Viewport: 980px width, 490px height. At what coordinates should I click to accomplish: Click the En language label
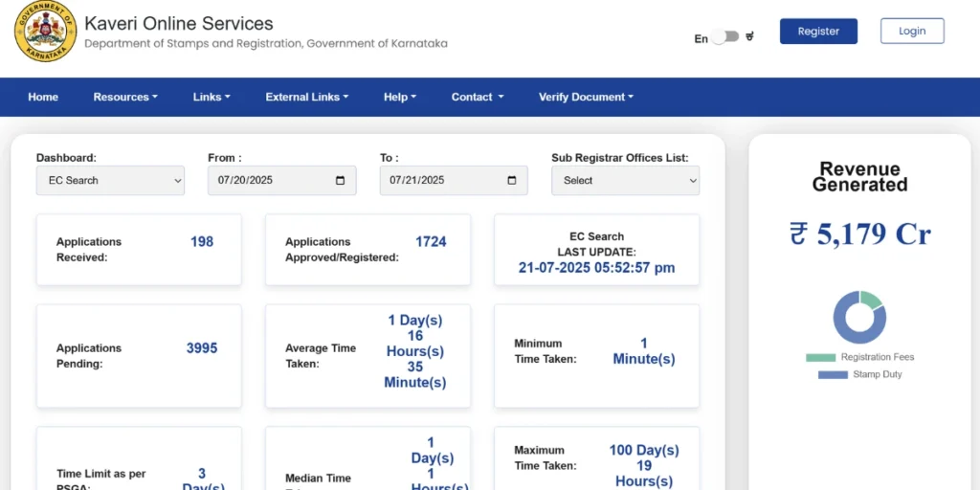click(702, 38)
